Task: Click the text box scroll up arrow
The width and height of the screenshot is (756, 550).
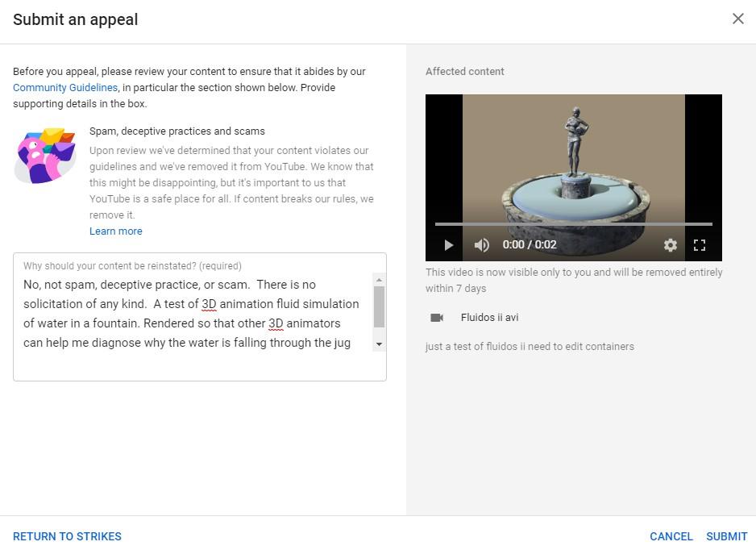Action: click(x=379, y=280)
